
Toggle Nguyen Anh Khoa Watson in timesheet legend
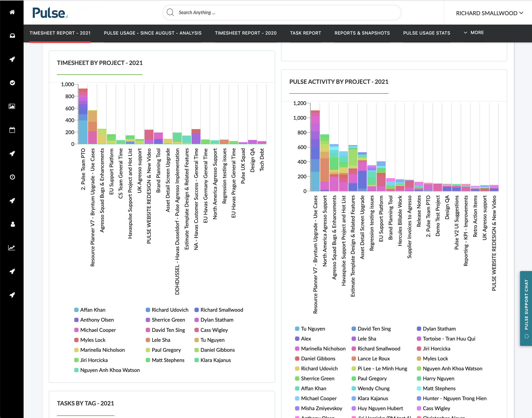107,370
